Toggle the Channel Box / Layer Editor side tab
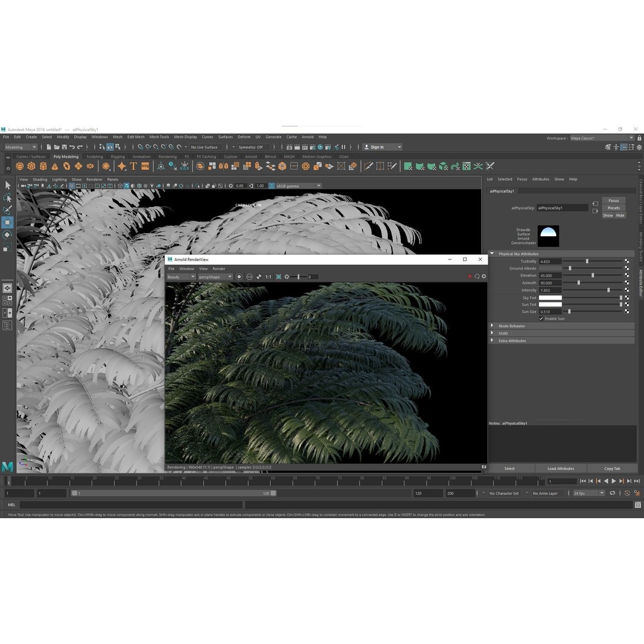 point(640,202)
